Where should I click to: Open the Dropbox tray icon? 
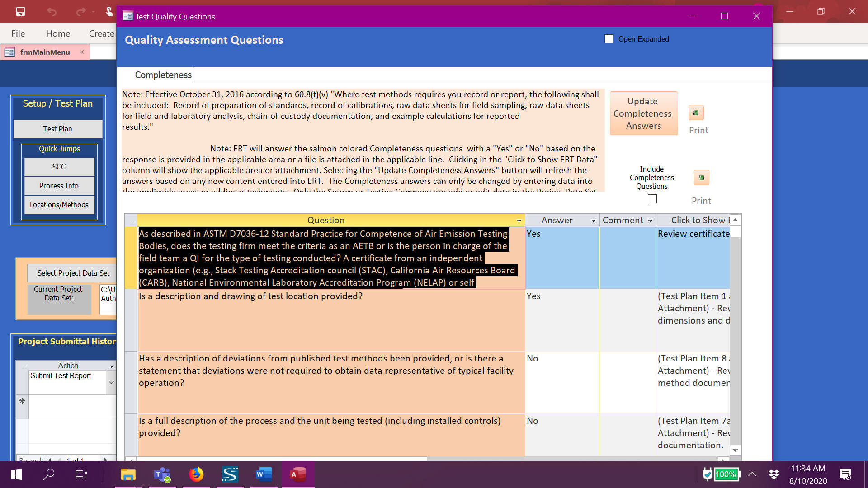tap(774, 474)
